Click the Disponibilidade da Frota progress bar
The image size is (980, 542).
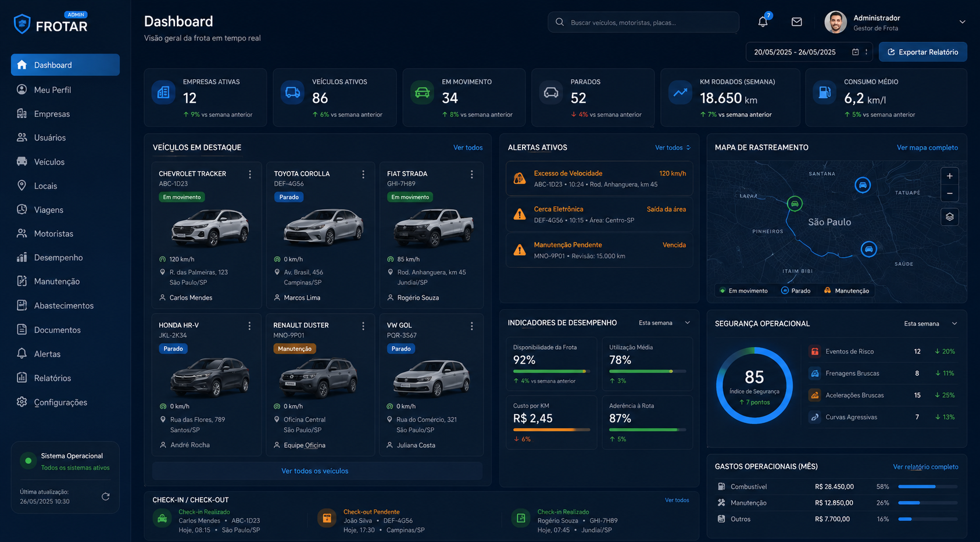point(552,371)
